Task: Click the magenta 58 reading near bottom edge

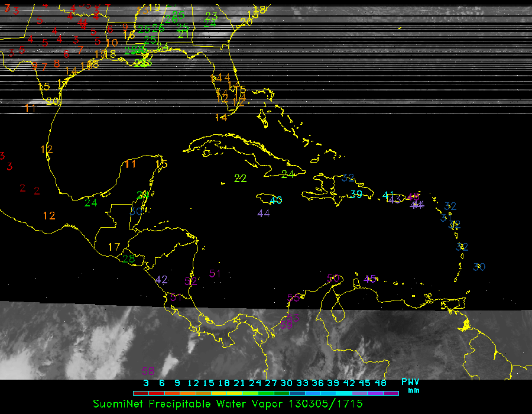Action: (148, 371)
